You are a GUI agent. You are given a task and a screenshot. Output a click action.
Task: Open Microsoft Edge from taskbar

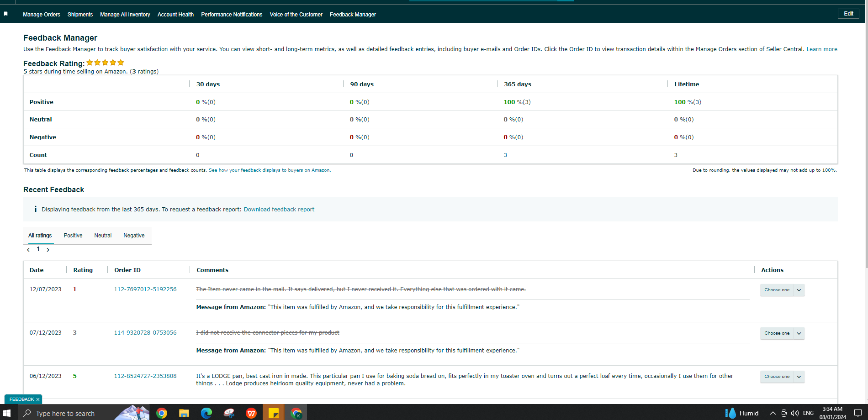pyautogui.click(x=206, y=413)
